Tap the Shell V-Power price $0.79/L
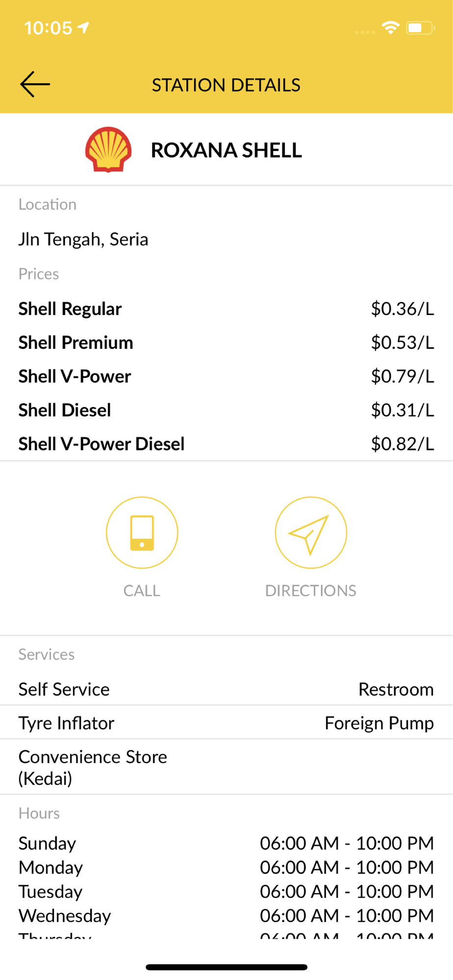The image size is (453, 980). tap(402, 376)
